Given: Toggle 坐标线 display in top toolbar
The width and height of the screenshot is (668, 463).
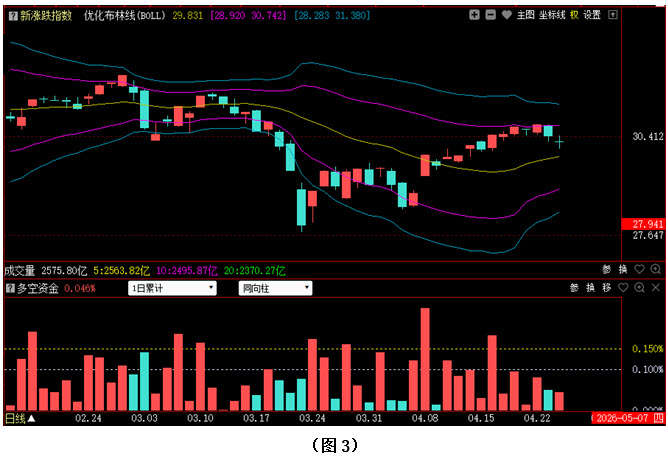Looking at the screenshot, I should tap(552, 16).
